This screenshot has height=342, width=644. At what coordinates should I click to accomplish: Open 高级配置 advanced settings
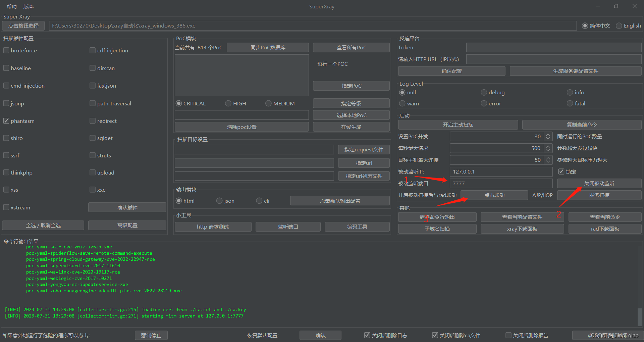tap(127, 225)
